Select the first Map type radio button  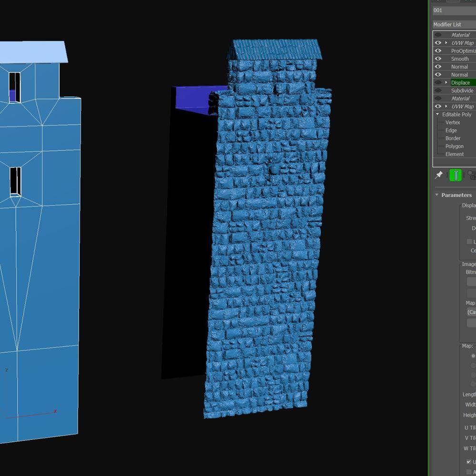473,356
